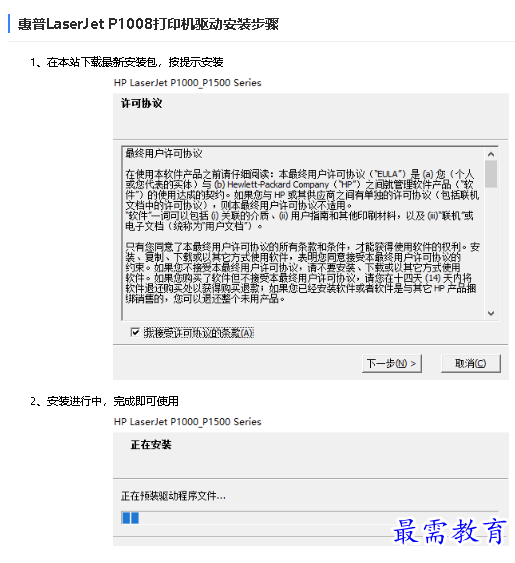Click the HP LaserJet P1000_P1500 Series title above 正在安装
The width and height of the screenshot is (515, 563).
tap(187, 422)
